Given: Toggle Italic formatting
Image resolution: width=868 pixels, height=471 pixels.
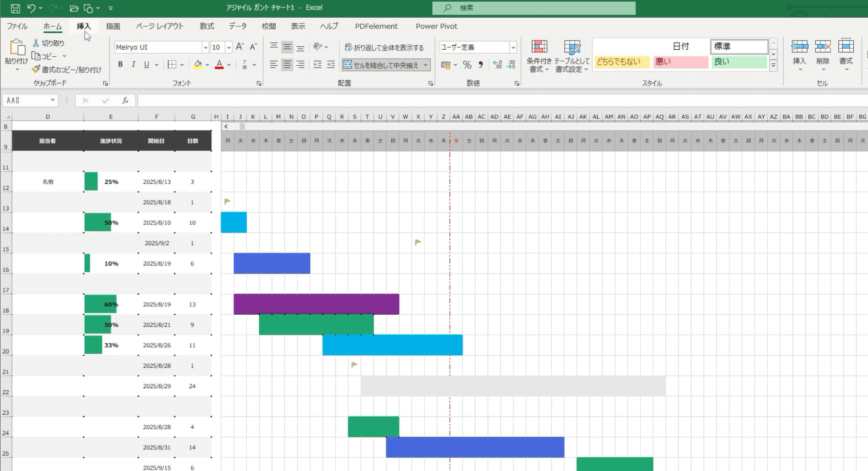Looking at the screenshot, I should (x=133, y=65).
